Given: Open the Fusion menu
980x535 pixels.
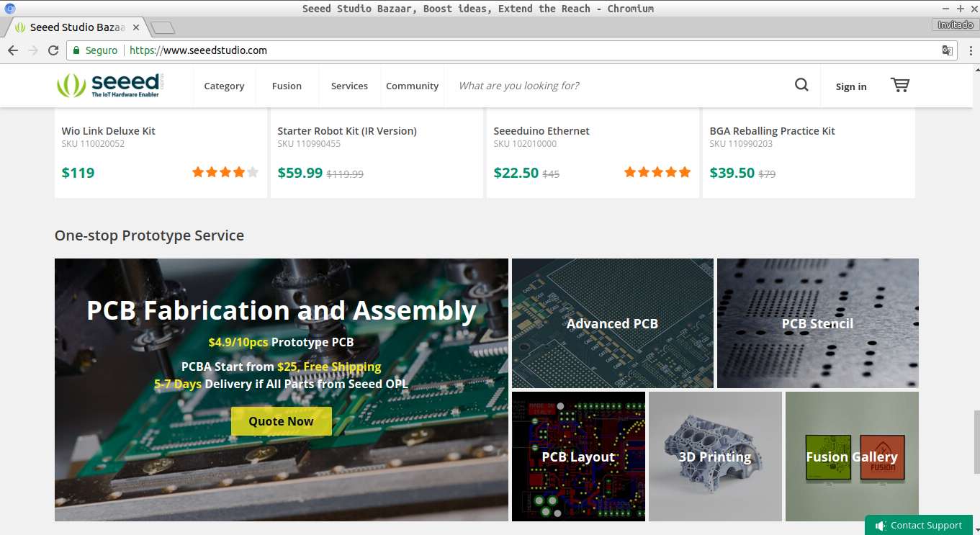Looking at the screenshot, I should (x=287, y=86).
